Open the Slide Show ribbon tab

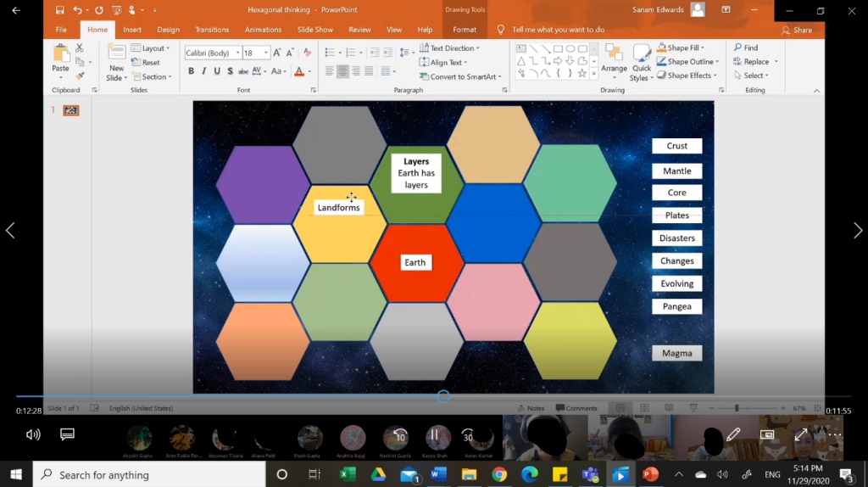click(314, 30)
